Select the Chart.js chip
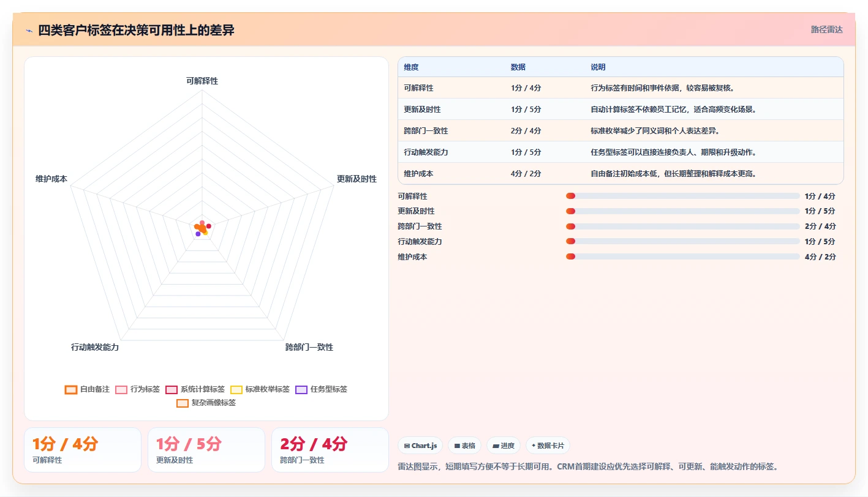 [420, 446]
